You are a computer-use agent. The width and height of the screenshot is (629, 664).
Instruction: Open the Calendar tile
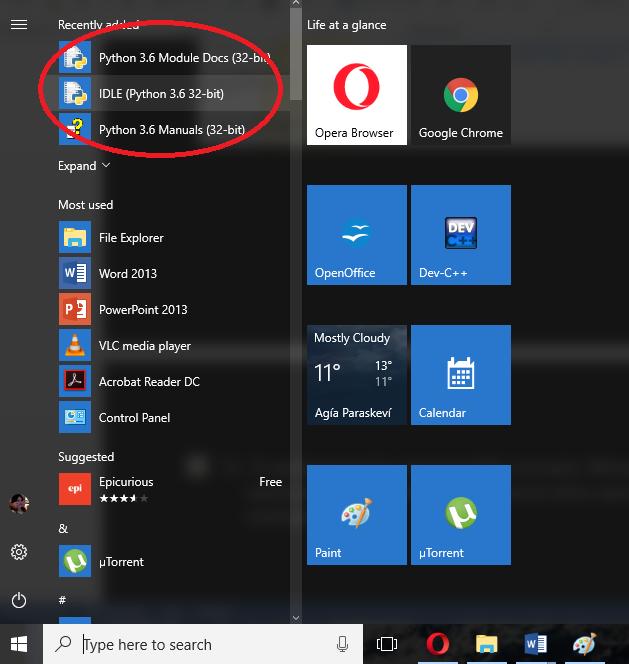(x=461, y=375)
